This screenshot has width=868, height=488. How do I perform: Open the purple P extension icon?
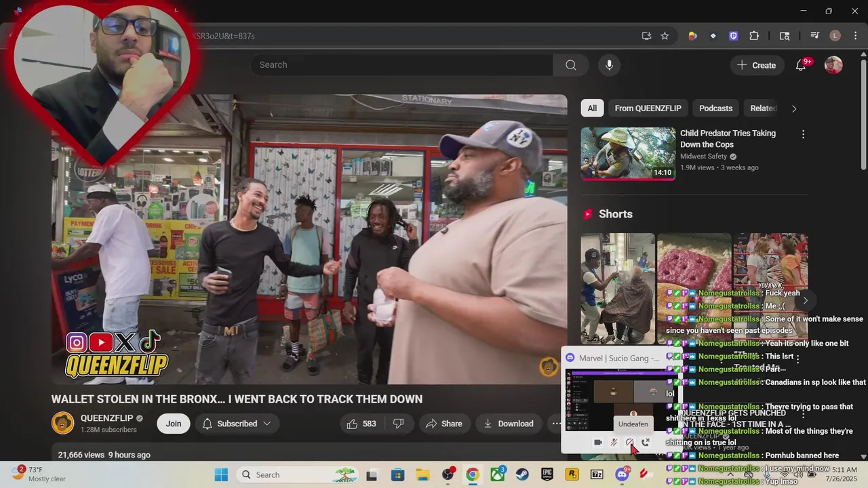pyautogui.click(x=733, y=36)
